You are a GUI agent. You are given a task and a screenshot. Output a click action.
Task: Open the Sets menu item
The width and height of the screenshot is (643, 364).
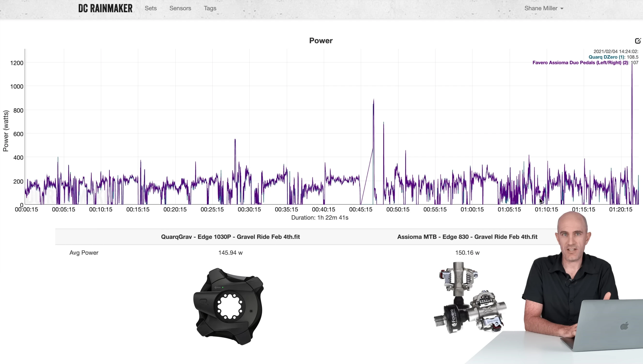tap(151, 8)
